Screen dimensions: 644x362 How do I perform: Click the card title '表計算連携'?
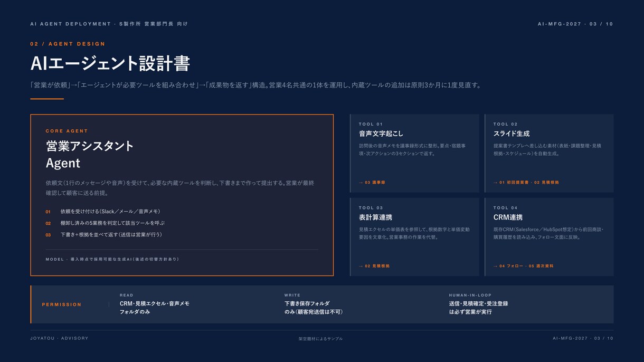point(375,217)
